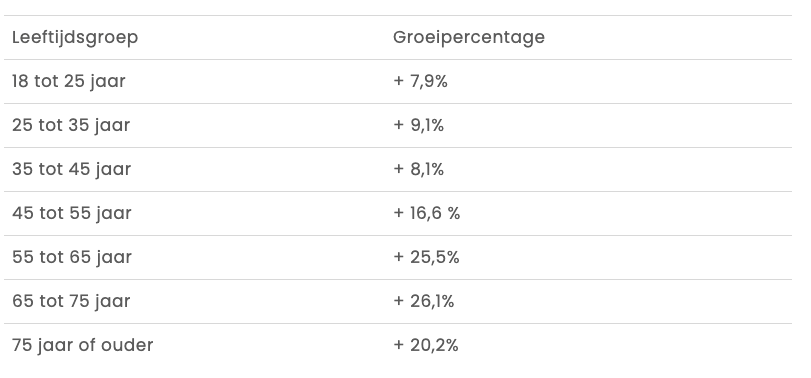Viewport: 811px width, 378px height.
Task: Click the + 8,1% growth value
Action: tap(418, 170)
